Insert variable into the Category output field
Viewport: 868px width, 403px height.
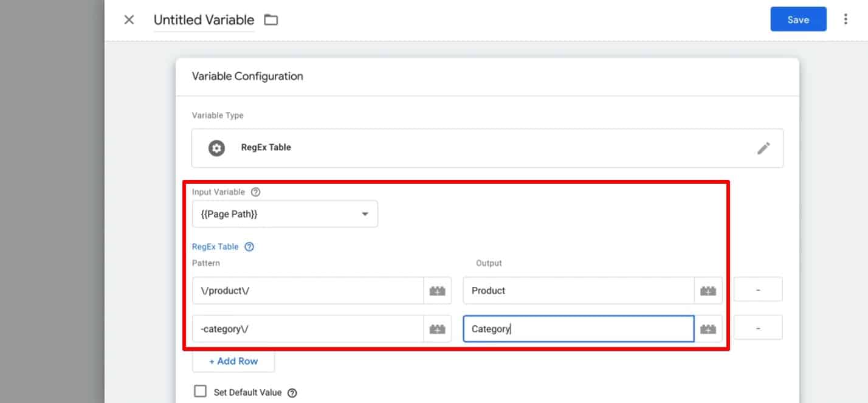709,328
